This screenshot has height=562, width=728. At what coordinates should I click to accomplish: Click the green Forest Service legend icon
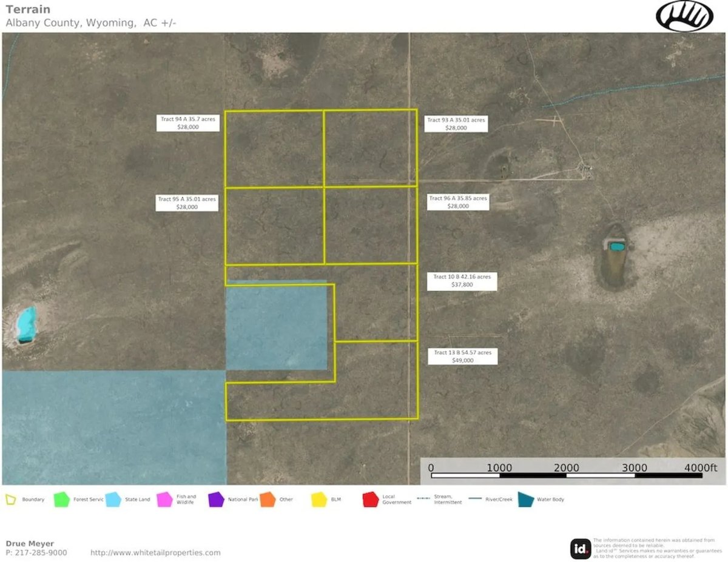pos(61,500)
